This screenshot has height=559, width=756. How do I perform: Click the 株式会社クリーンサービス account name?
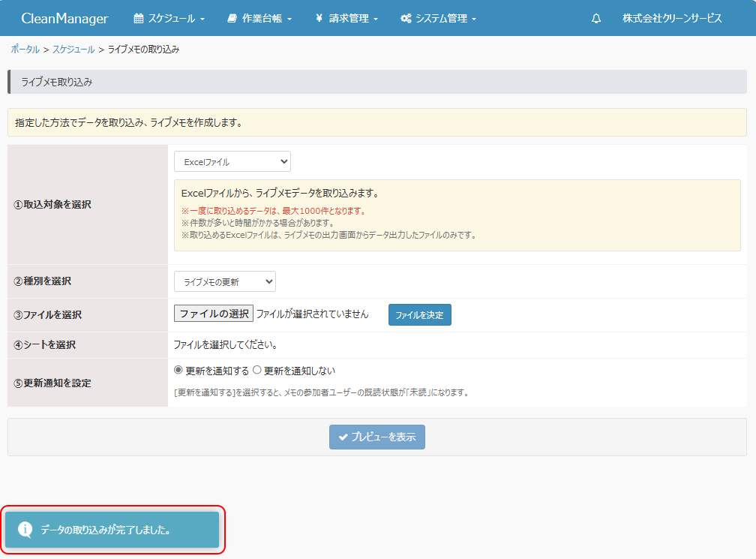pyautogui.click(x=672, y=19)
